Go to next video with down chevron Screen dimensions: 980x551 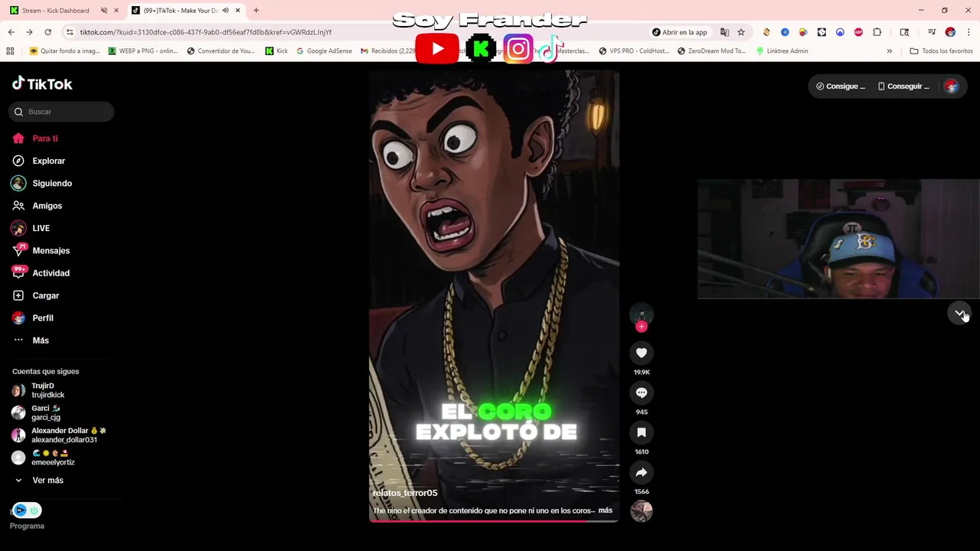point(959,313)
